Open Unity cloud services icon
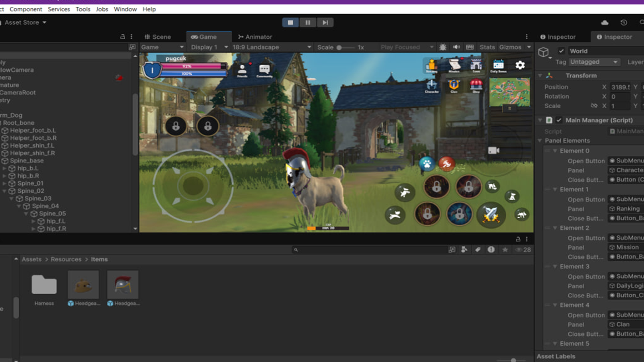 (x=605, y=23)
